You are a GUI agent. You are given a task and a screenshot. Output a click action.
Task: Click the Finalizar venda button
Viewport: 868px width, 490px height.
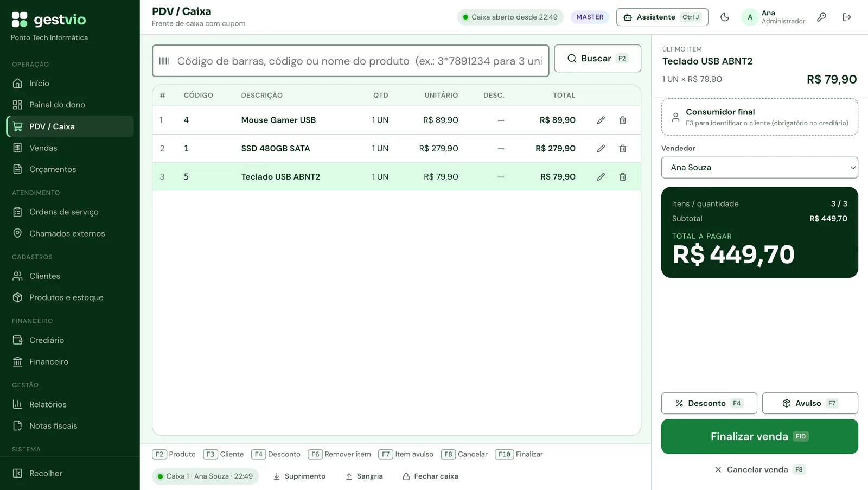(x=759, y=436)
